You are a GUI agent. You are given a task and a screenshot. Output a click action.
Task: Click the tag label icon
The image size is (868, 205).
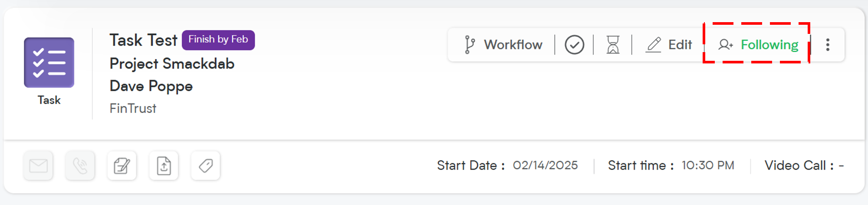[206, 165]
